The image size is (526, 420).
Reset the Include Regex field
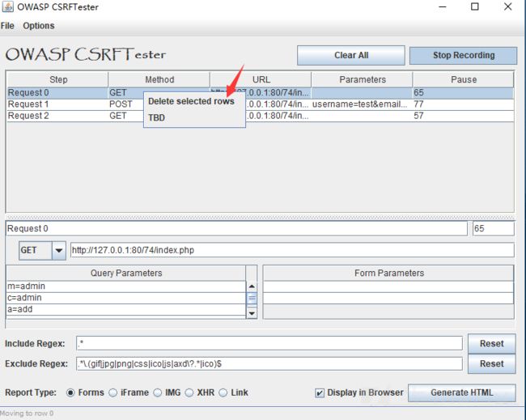click(491, 343)
